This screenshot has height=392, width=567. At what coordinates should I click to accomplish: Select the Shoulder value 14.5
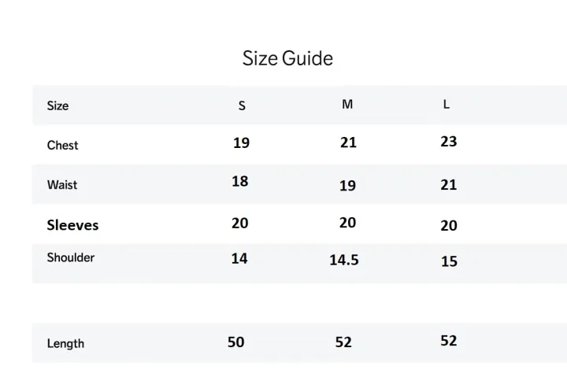344,260
